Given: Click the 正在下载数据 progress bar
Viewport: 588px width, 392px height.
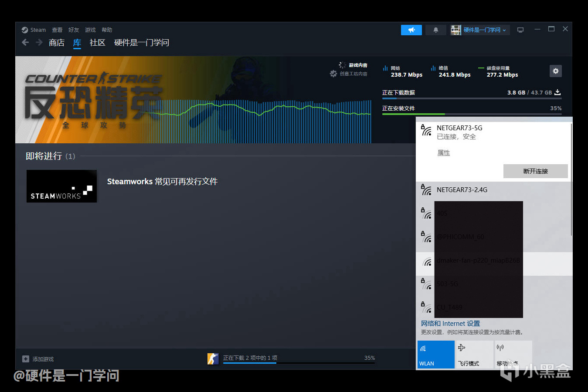Looking at the screenshot, I should point(472,98).
